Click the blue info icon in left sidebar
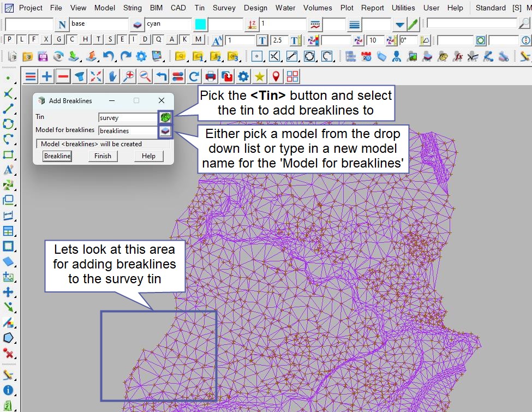 coord(8,390)
